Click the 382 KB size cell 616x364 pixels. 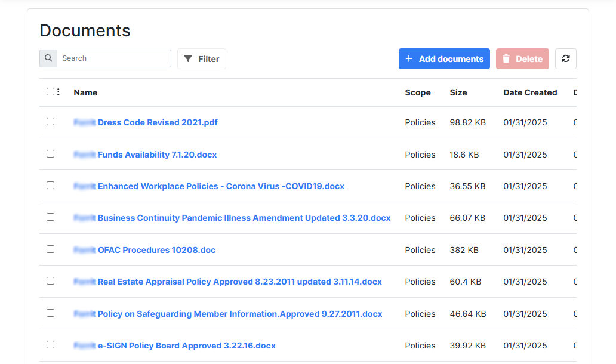[x=464, y=250]
